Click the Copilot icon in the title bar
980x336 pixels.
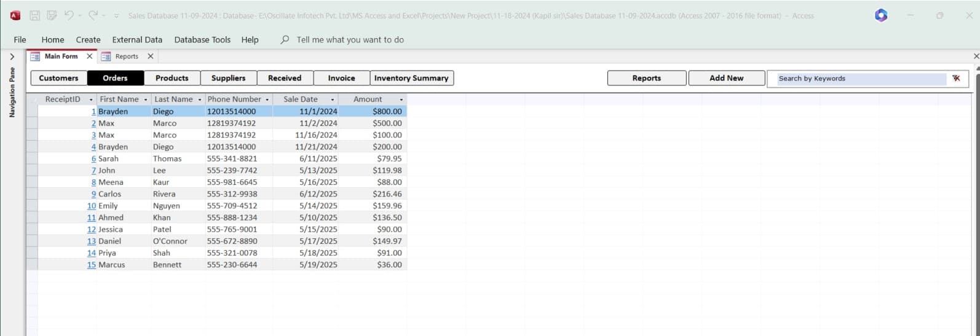point(881,15)
